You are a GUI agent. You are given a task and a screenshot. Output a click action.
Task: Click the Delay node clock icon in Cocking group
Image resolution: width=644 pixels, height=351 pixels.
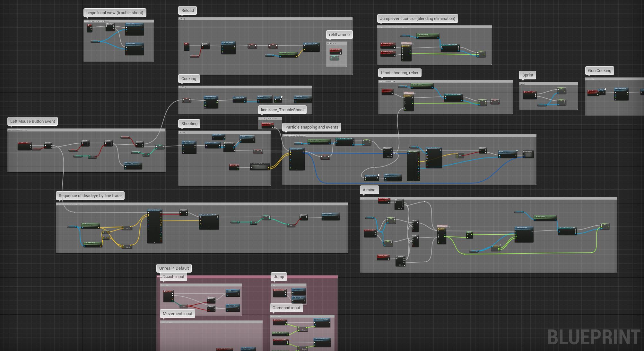282,97
